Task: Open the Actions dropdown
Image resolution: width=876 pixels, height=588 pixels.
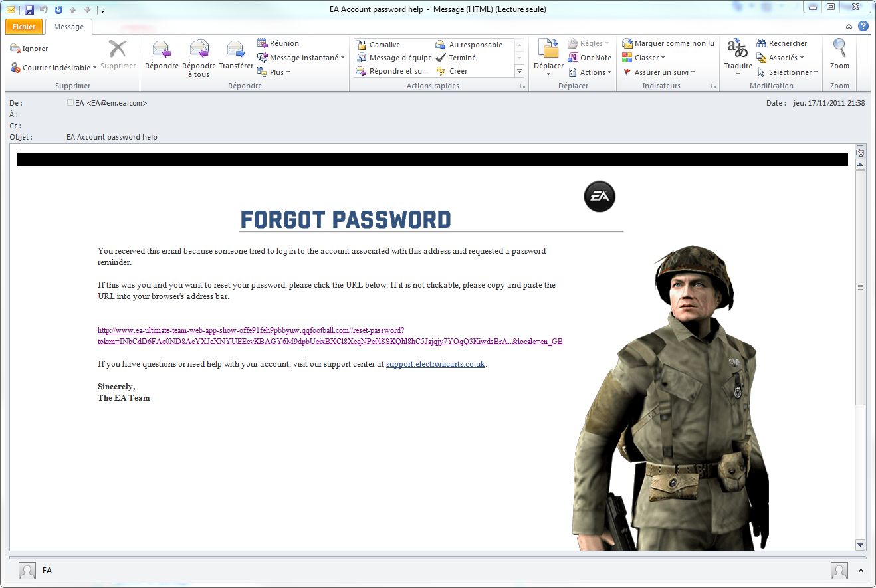Action: (x=609, y=72)
